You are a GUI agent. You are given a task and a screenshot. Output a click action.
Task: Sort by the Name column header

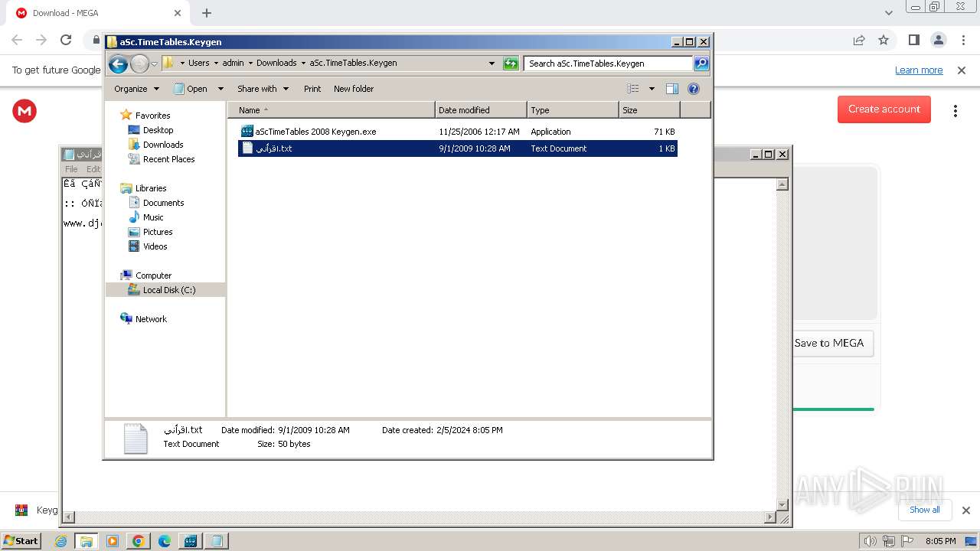coord(331,110)
